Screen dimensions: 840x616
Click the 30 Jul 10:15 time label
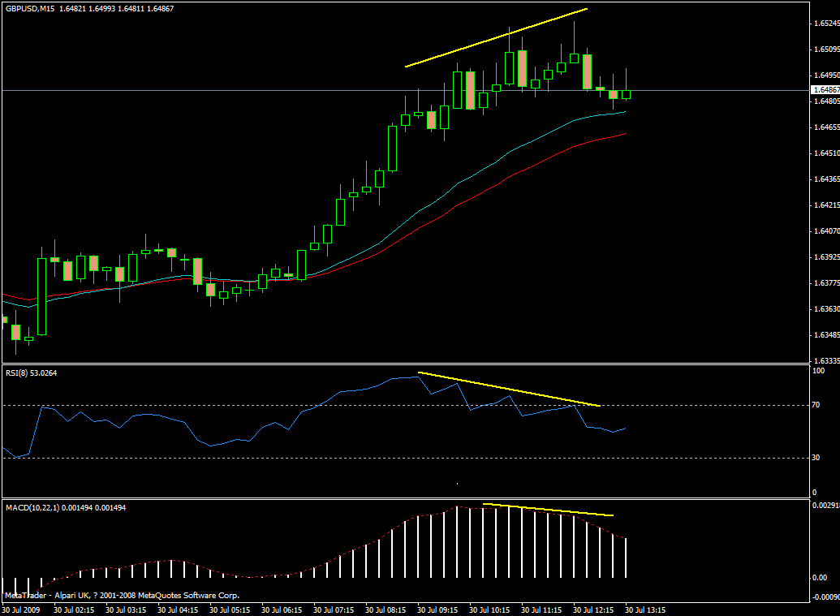[489, 610]
